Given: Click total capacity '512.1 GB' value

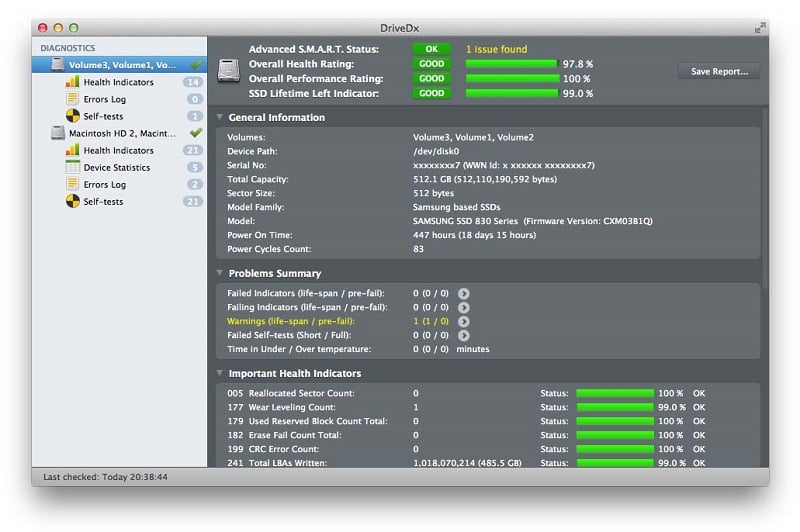Looking at the screenshot, I should (485, 180).
